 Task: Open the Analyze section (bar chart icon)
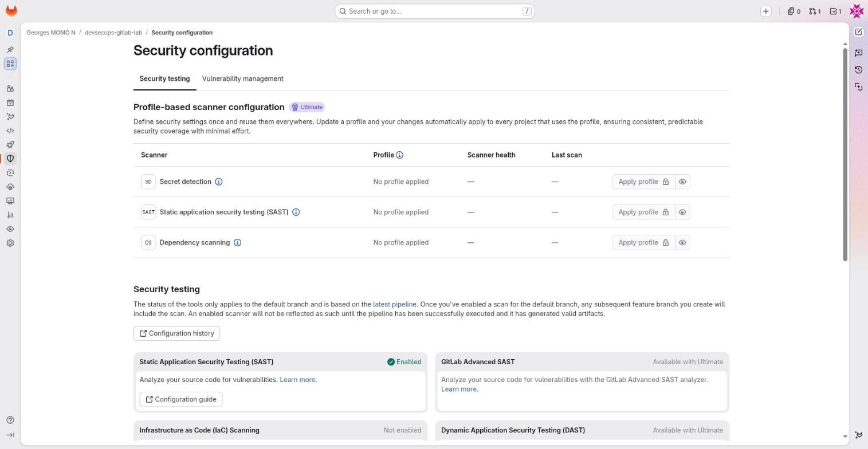click(10, 215)
